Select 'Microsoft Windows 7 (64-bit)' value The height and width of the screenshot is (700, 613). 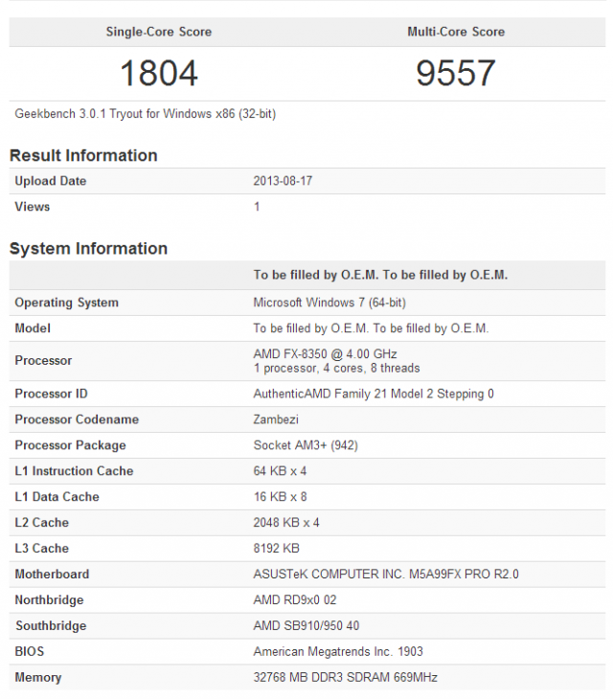329,303
